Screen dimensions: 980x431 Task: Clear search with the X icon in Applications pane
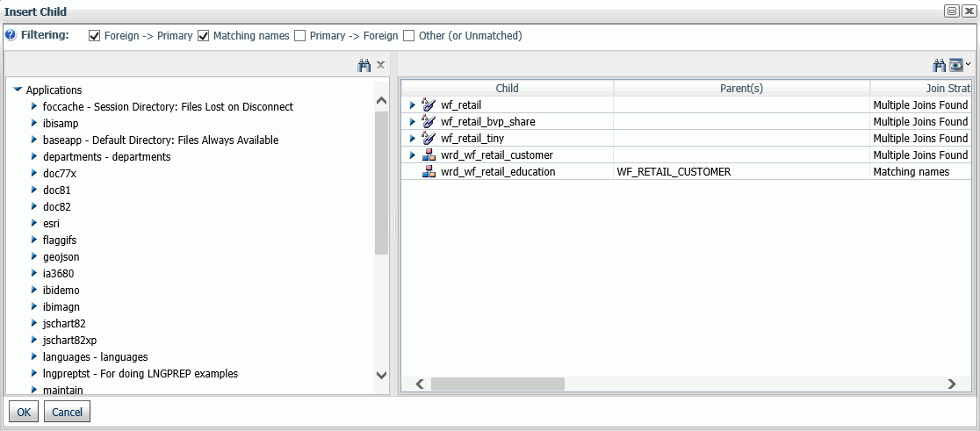coord(380,65)
